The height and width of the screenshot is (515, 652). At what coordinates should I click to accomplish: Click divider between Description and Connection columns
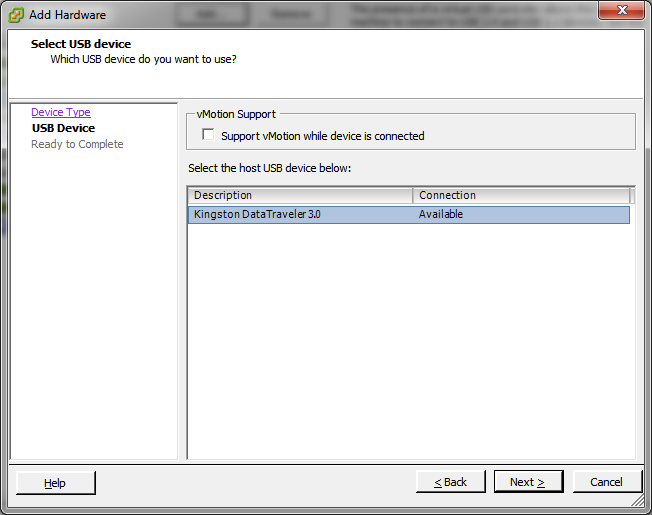tap(413, 195)
